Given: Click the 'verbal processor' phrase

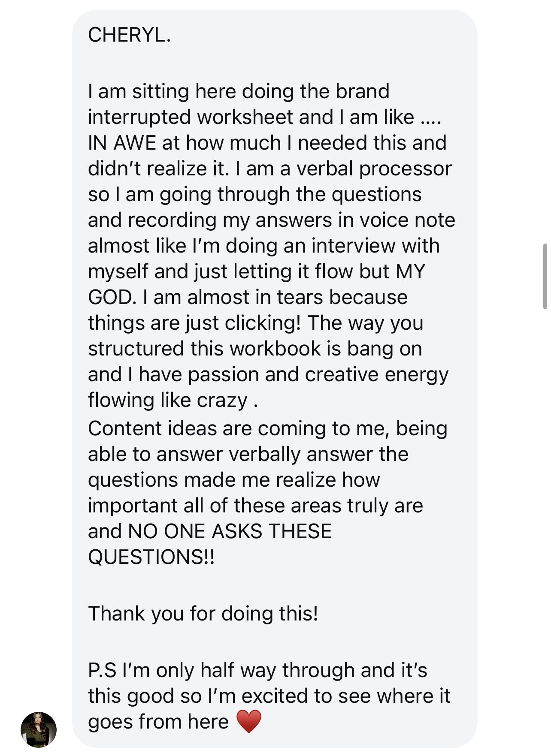Looking at the screenshot, I should point(374,169).
